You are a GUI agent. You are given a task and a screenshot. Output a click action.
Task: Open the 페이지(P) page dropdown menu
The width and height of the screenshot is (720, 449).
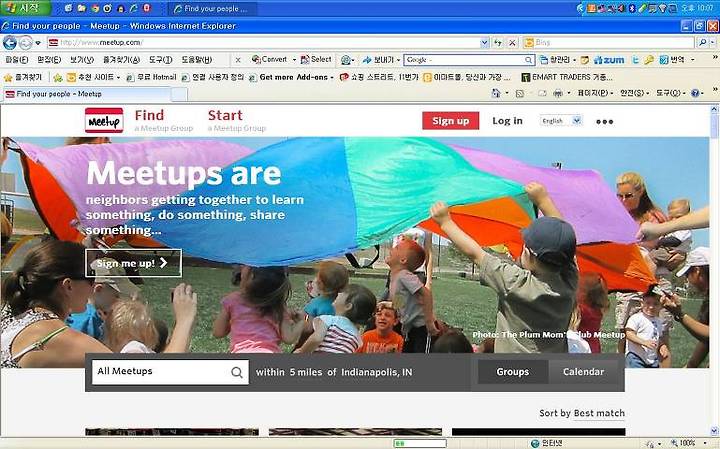coord(595,93)
